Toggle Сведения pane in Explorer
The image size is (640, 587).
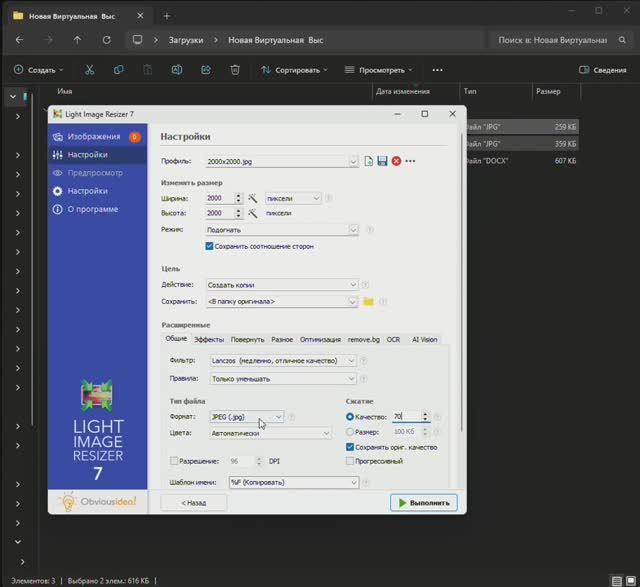click(602, 70)
